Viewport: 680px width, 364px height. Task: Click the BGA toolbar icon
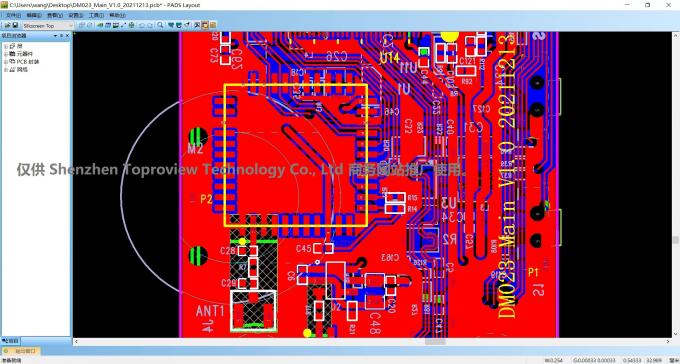(x=131, y=25)
